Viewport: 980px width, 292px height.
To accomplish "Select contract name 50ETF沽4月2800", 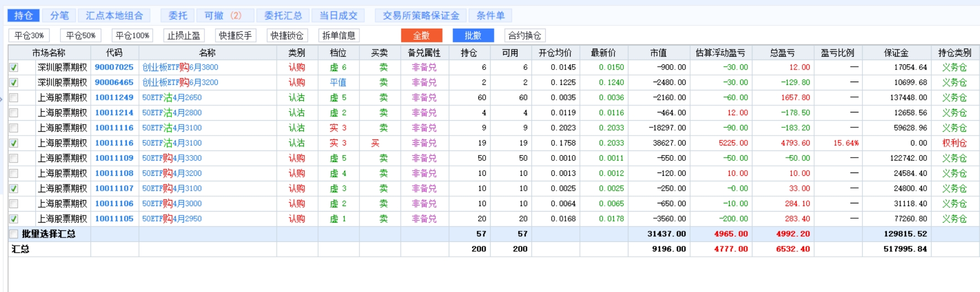I will [172, 113].
